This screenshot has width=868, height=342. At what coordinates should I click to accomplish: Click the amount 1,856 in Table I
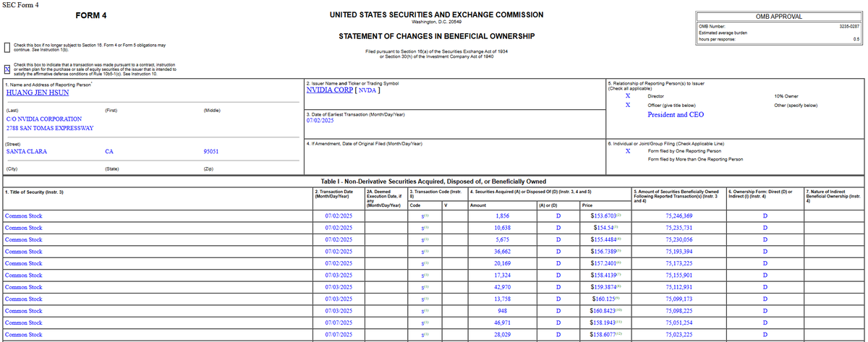[503, 216]
